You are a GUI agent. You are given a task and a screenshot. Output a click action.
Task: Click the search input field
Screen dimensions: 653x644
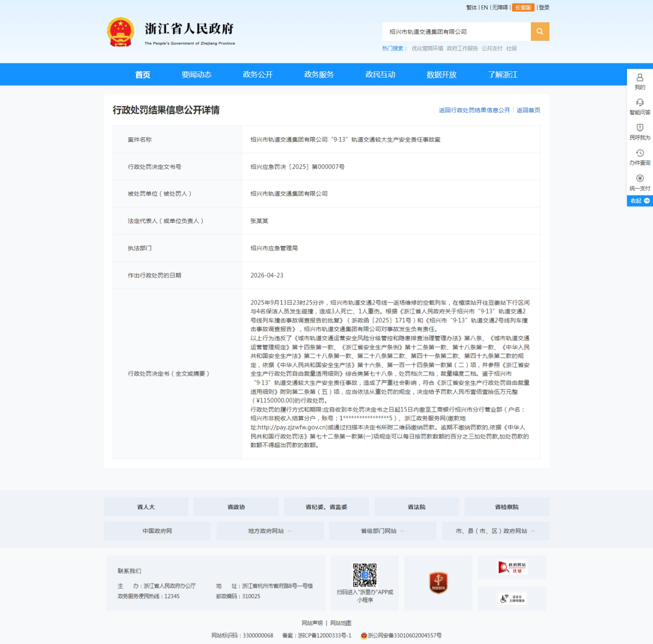[456, 32]
